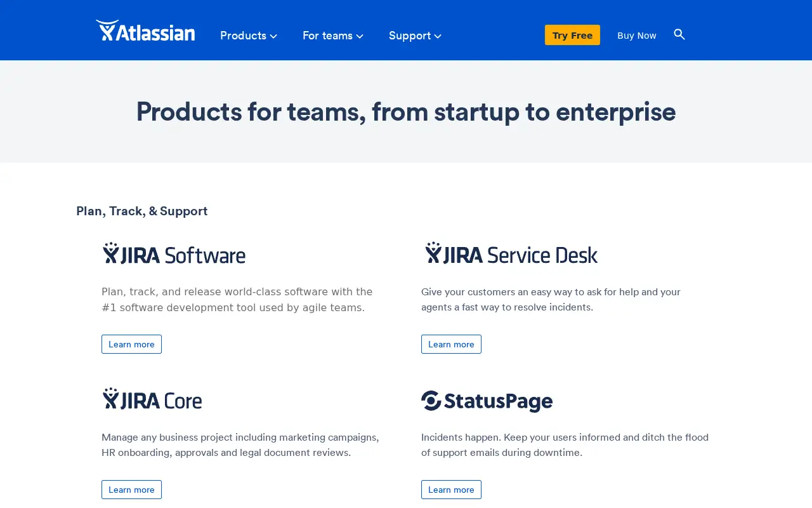This screenshot has width=812, height=508.
Task: Click the 'Products for teams' page headline
Action: coord(406,112)
